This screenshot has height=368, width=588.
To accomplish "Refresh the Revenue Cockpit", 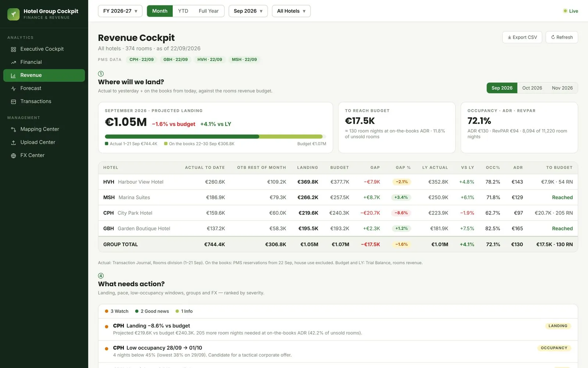I will 562,37.
